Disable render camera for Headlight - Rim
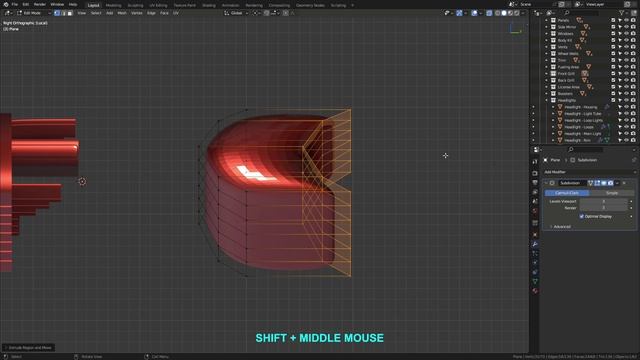Viewport: 640px width, 360px height. pos(633,140)
